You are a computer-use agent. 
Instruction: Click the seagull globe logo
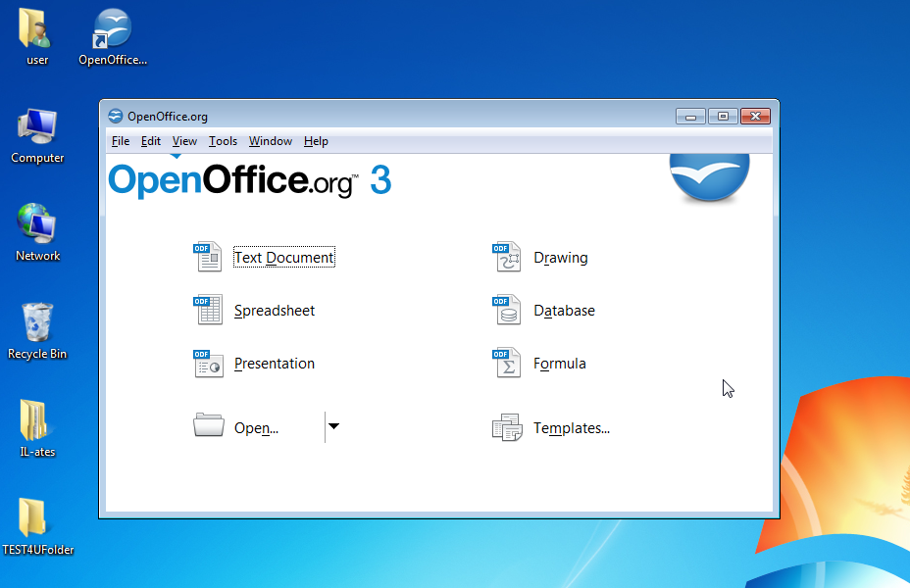(x=709, y=176)
